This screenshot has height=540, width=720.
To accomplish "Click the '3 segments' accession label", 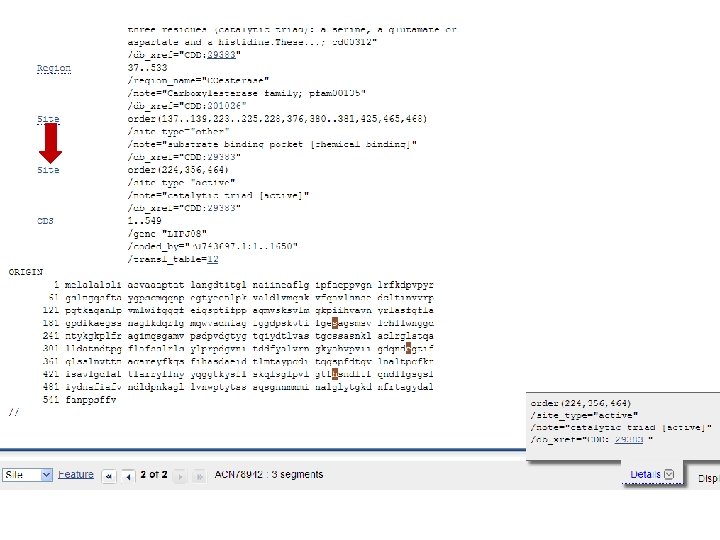I will [x=269, y=474].
